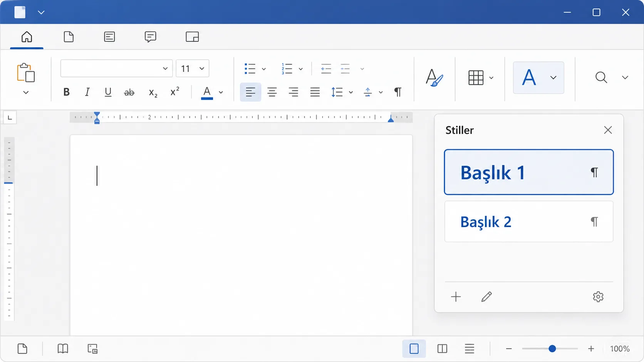Expand the ribbon options chevron
The image size is (644, 362).
click(x=625, y=78)
